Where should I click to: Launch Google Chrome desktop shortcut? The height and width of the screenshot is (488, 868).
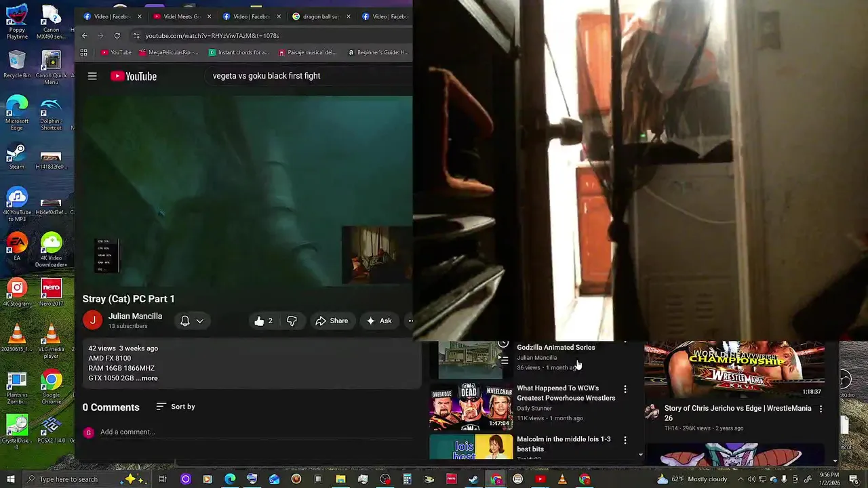(51, 388)
